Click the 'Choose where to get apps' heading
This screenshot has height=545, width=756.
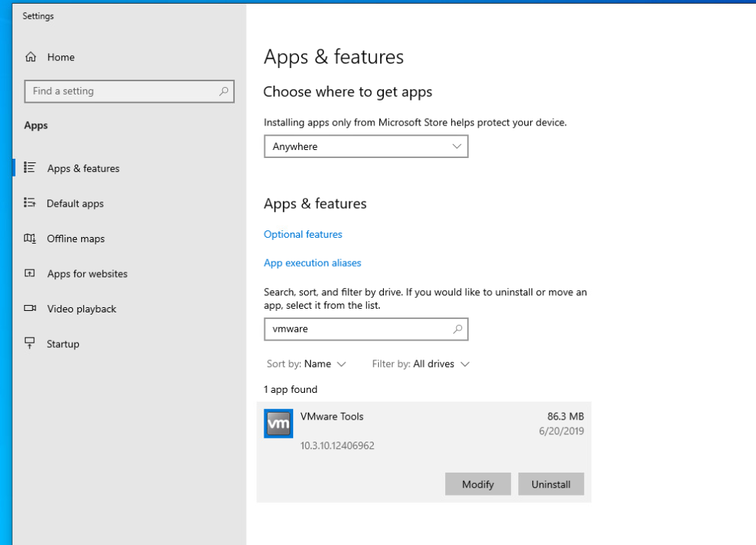click(x=348, y=92)
